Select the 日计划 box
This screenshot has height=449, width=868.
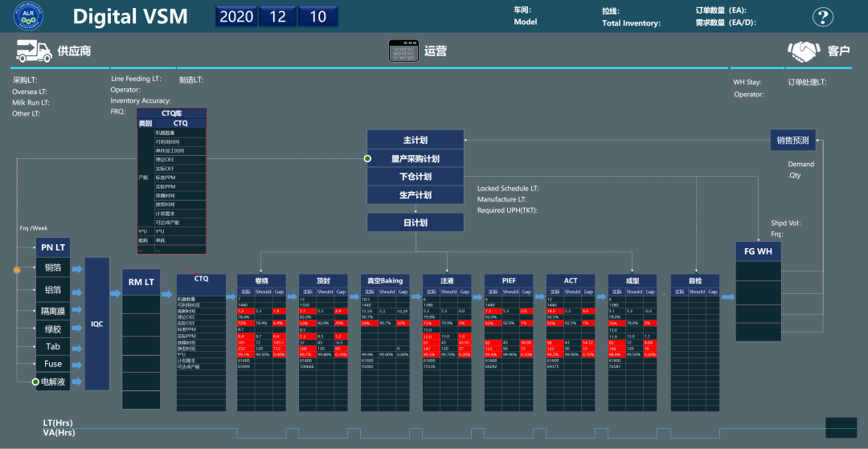[416, 222]
